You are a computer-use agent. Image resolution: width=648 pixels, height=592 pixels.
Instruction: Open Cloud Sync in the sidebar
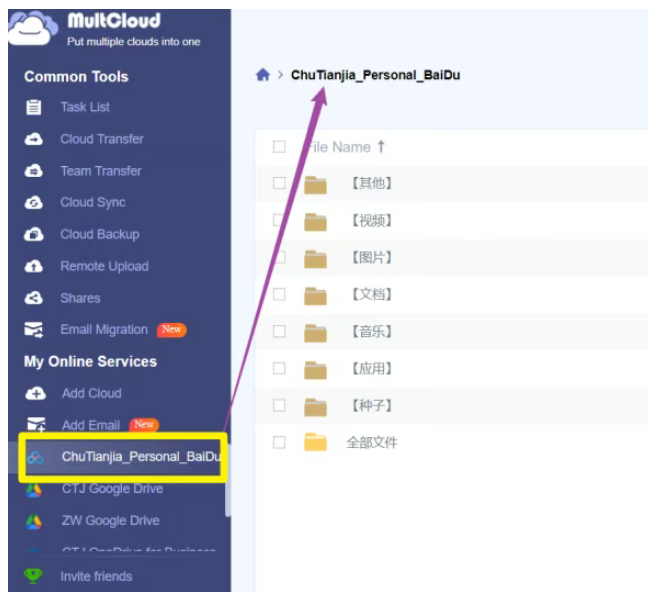coord(93,203)
